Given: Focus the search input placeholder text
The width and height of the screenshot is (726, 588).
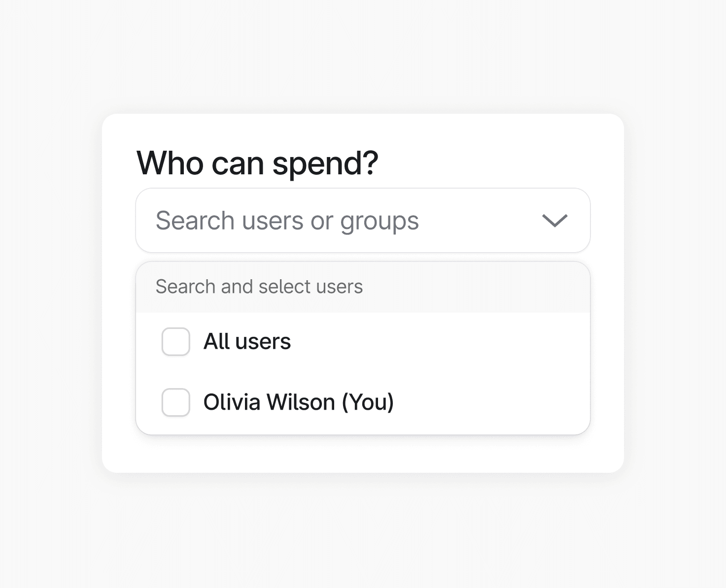Looking at the screenshot, I should (x=287, y=220).
